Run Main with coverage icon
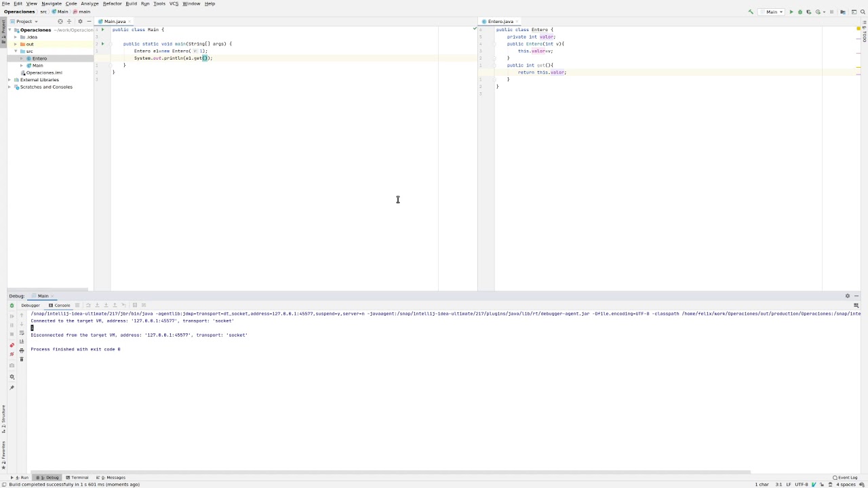 (x=808, y=12)
